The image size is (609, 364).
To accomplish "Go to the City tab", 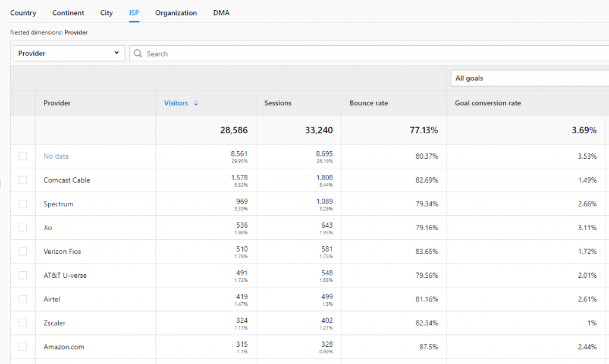I will (x=106, y=13).
